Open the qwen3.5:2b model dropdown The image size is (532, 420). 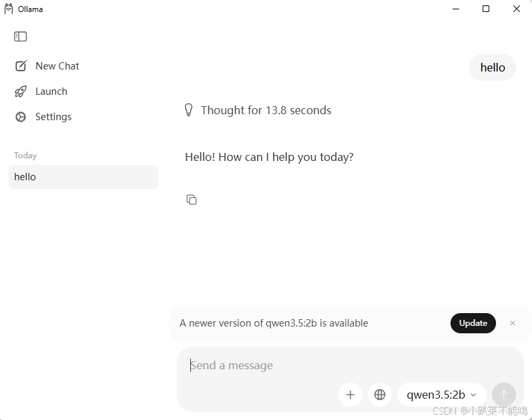tap(441, 395)
